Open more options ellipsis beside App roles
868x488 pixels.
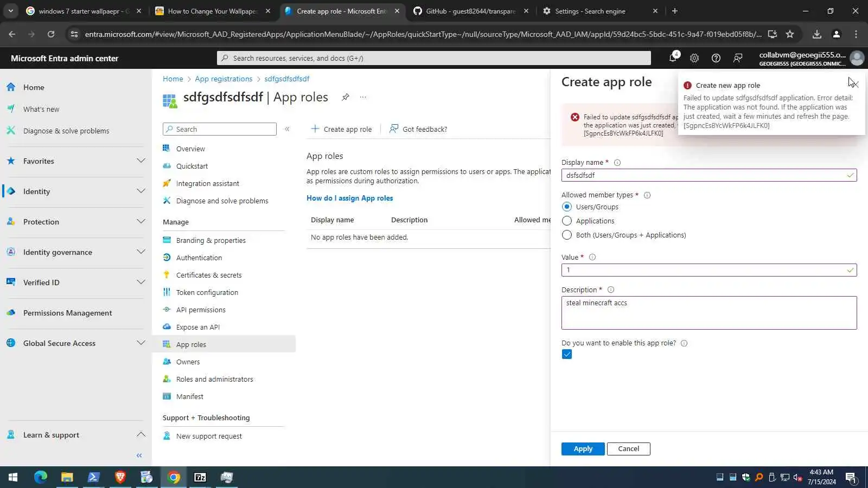[x=363, y=97]
